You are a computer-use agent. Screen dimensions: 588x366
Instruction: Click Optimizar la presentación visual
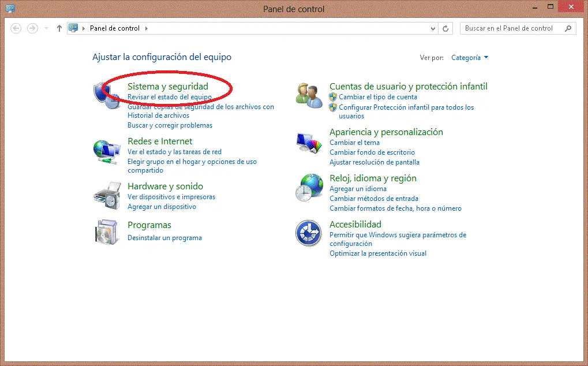[377, 253]
